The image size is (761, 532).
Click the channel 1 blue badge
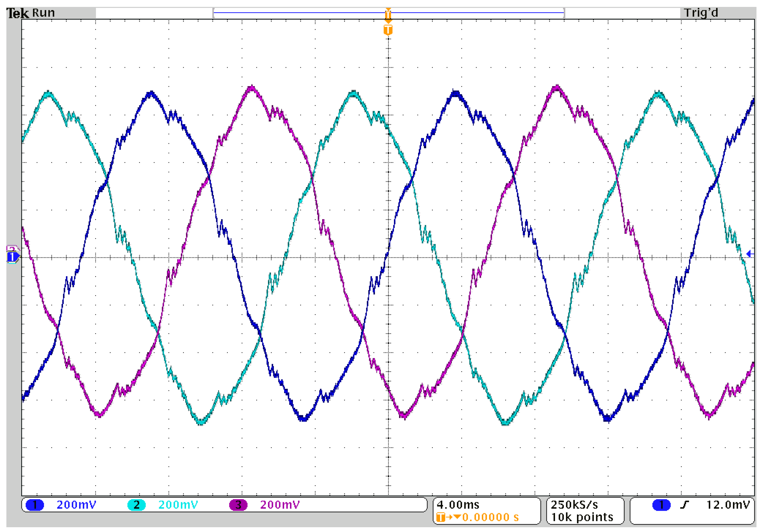tap(35, 505)
